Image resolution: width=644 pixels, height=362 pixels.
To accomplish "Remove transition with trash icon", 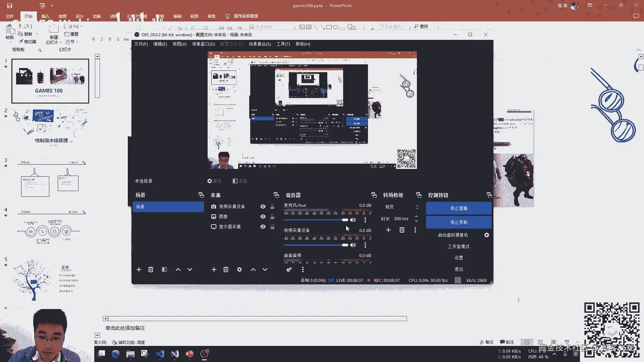I will (x=402, y=230).
